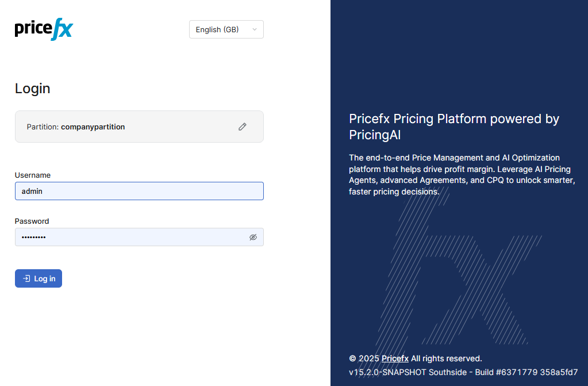588x386 pixels.
Task: Click the Login heading
Action: [33, 89]
